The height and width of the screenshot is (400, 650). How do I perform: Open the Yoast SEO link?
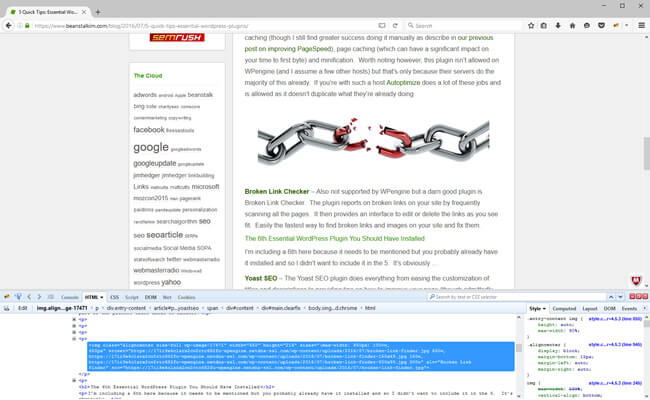(261, 278)
